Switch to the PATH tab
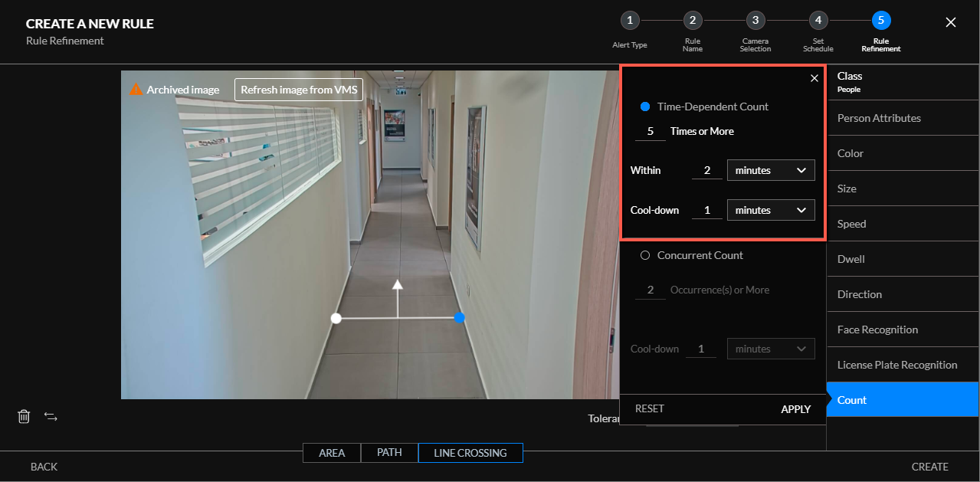The height and width of the screenshot is (482, 980). point(389,453)
